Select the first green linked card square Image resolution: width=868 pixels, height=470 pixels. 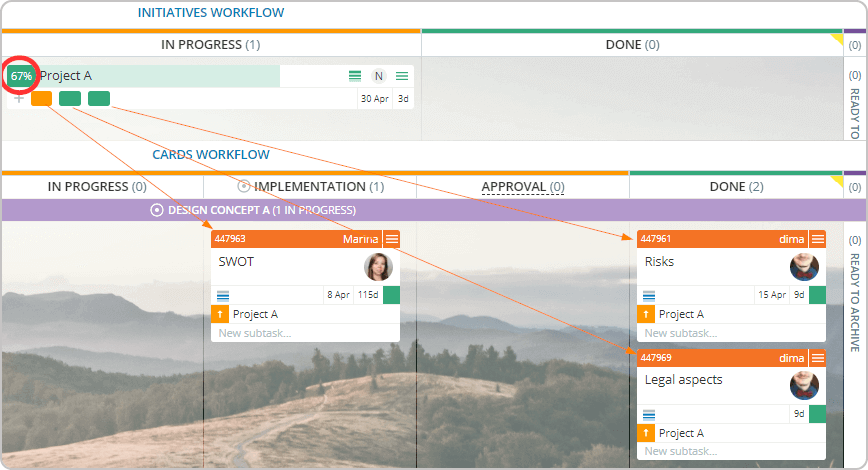pyautogui.click(x=70, y=99)
